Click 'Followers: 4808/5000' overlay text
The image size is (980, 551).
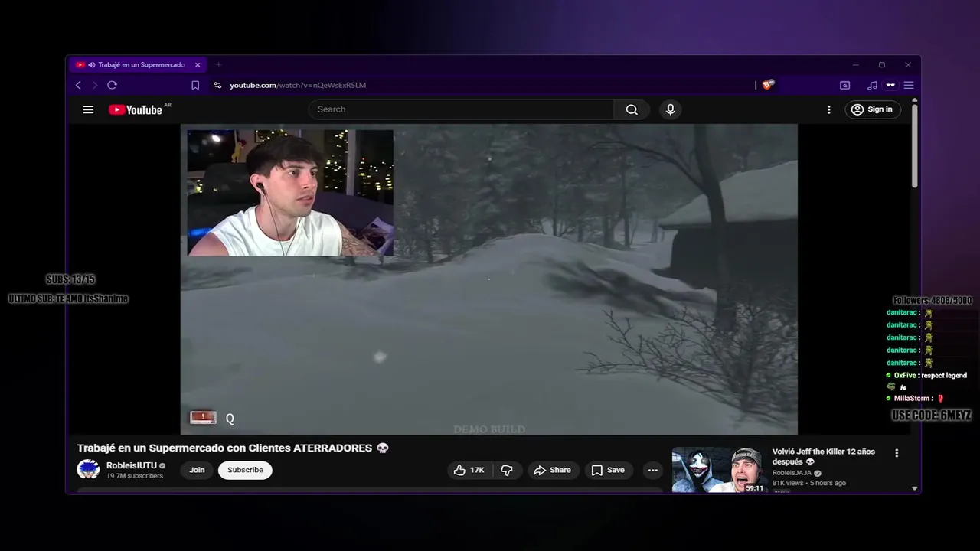932,301
